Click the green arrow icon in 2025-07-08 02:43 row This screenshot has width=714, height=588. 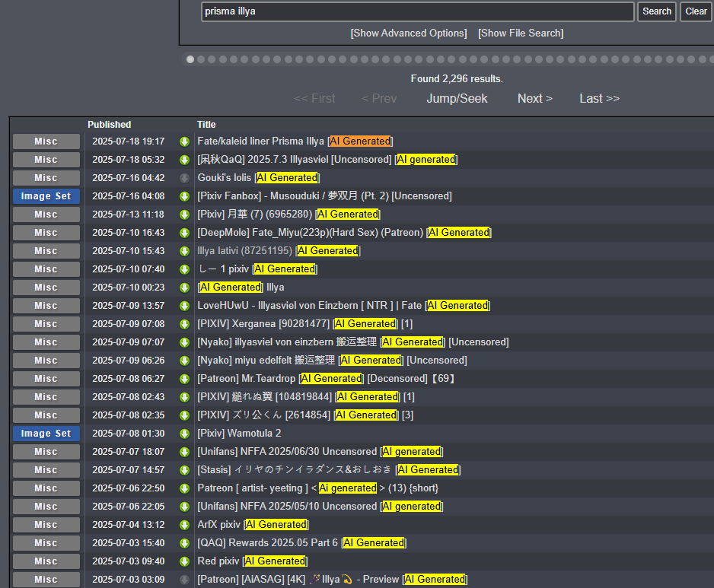184,397
